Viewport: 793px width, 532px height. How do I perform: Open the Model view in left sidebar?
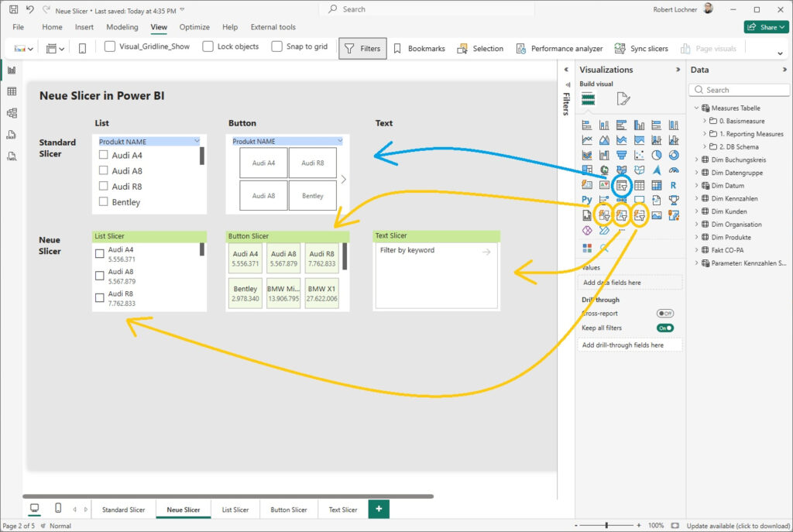click(12, 113)
